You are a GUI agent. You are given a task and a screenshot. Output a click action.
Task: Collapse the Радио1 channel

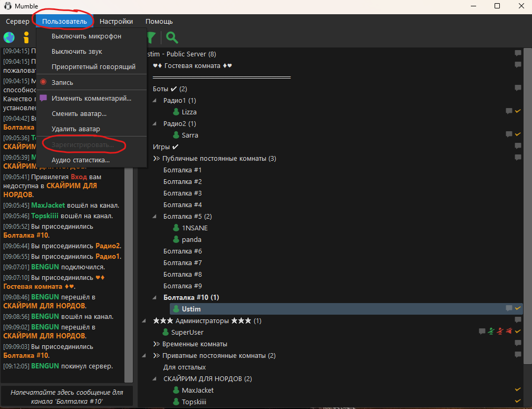click(155, 101)
